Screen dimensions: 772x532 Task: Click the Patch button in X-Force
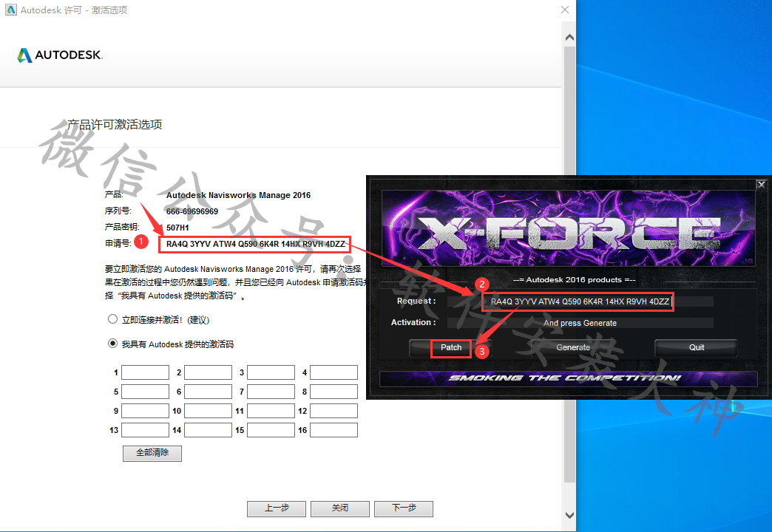click(451, 347)
